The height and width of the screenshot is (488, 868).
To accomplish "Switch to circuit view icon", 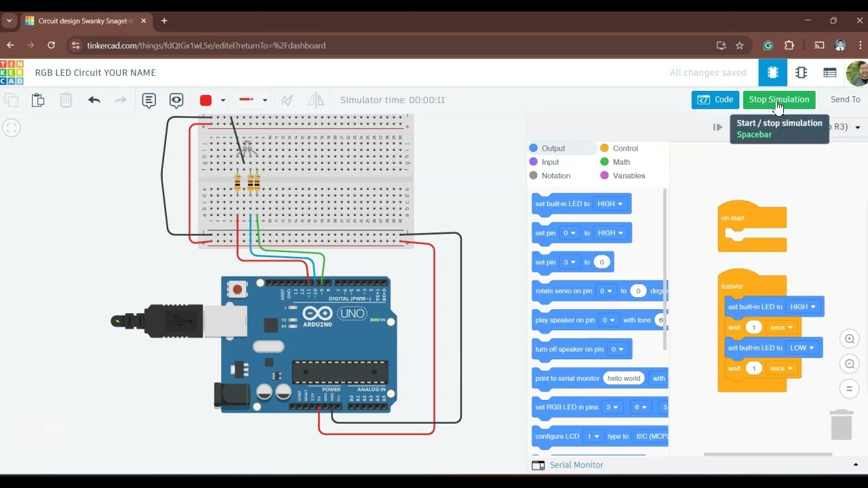I will (x=772, y=73).
